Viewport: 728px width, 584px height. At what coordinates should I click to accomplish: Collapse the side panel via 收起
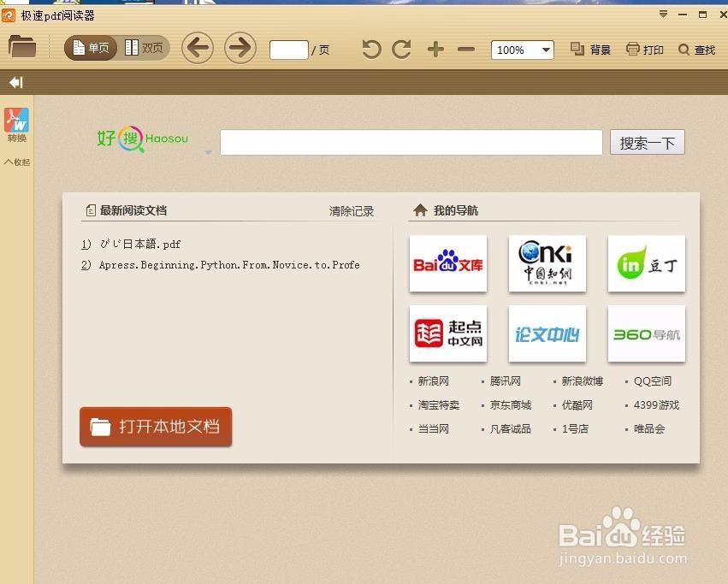point(17,162)
